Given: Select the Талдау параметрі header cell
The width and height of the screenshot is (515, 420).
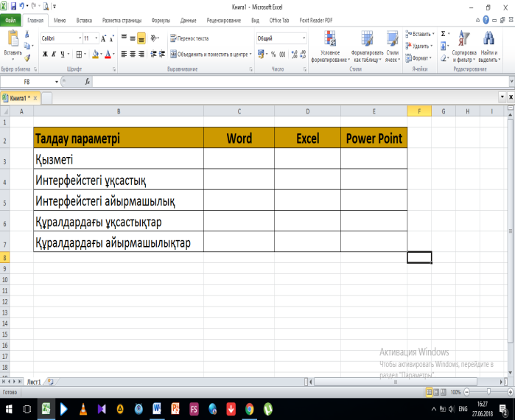Looking at the screenshot, I should (119, 138).
